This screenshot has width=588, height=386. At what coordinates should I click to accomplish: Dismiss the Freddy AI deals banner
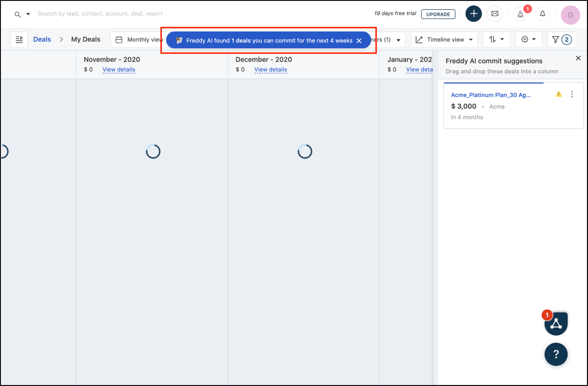click(359, 41)
